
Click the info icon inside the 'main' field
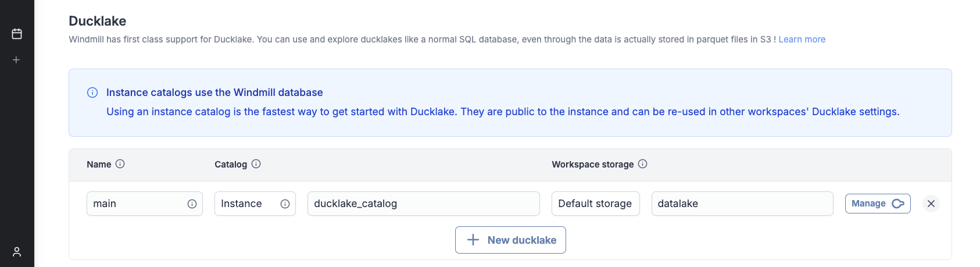pos(192,204)
